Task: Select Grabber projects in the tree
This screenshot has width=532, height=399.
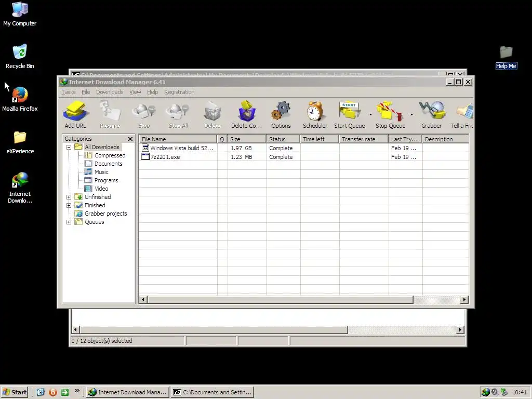Action: coord(105,214)
